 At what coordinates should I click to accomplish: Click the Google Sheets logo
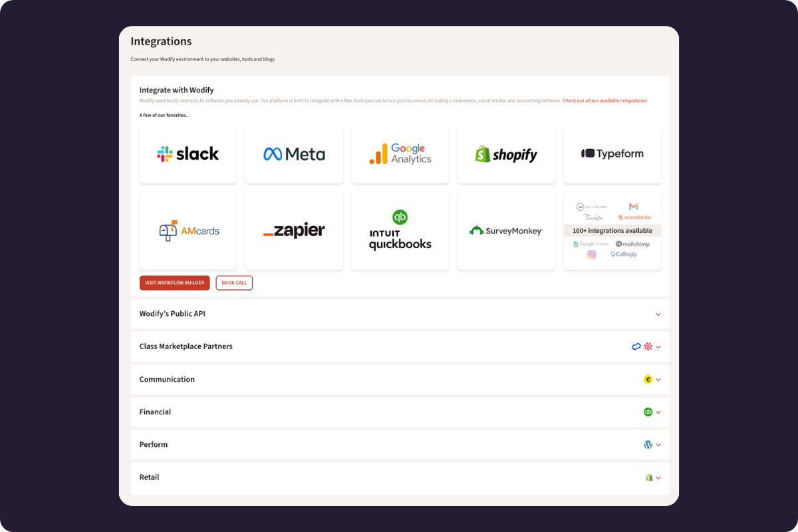(x=591, y=244)
